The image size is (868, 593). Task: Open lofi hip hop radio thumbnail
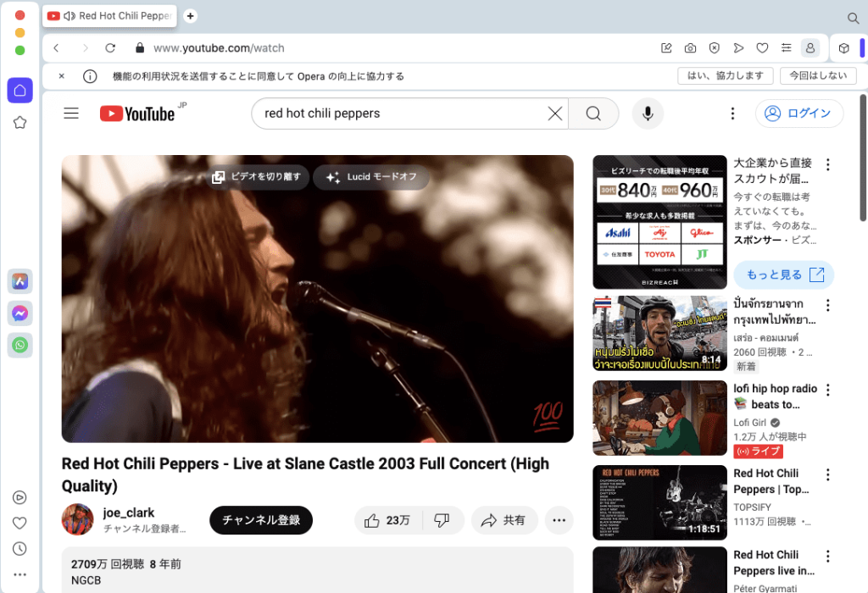(659, 418)
